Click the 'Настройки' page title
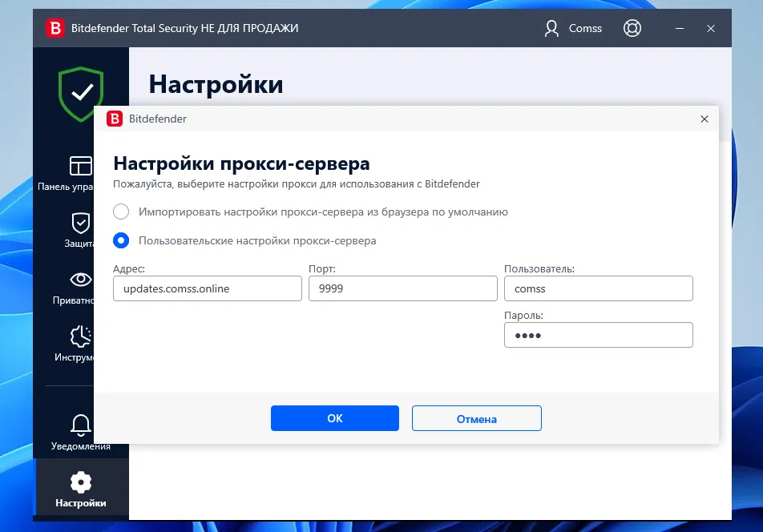 [216, 84]
